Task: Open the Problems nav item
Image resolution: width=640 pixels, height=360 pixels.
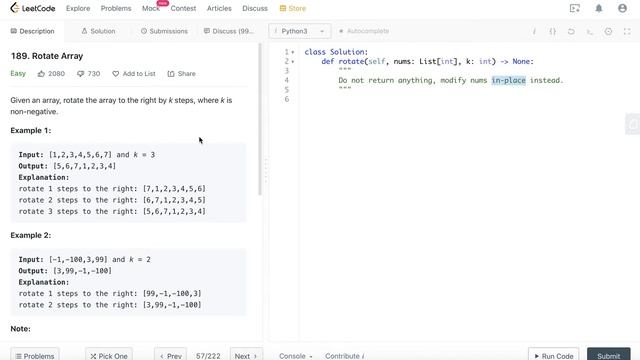Action: click(x=116, y=8)
